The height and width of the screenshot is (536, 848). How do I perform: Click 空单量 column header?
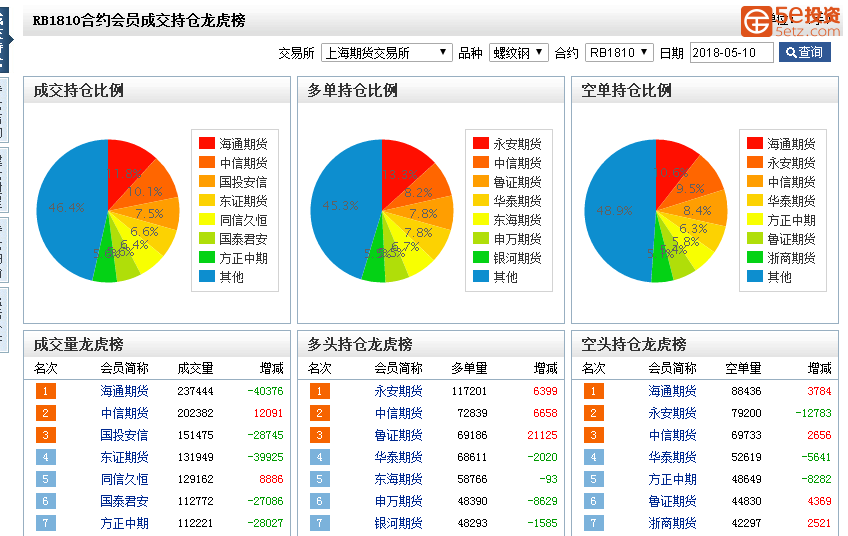tap(743, 368)
